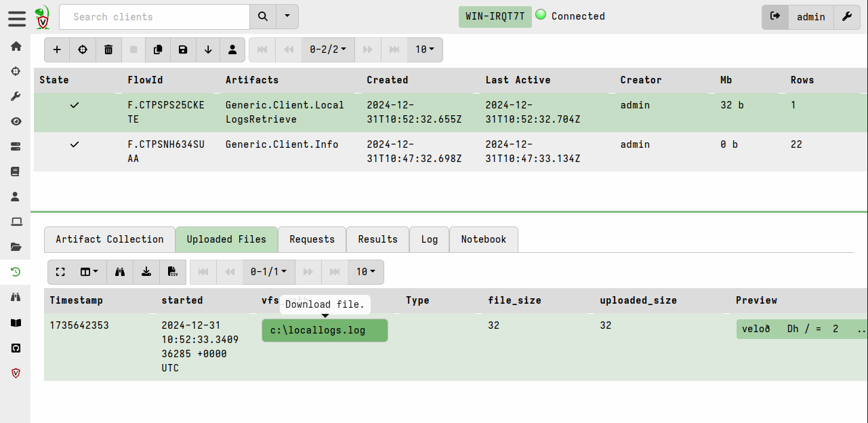
Task: Open the hamburger navigation menu
Action: click(x=17, y=18)
